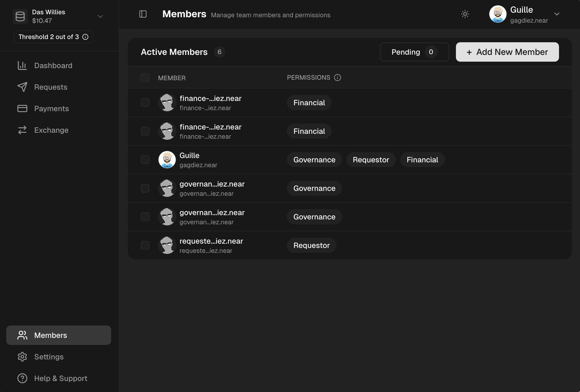Image resolution: width=580 pixels, height=392 pixels.
Task: Collapse the sidebar with the panel icon
Action: point(143,14)
